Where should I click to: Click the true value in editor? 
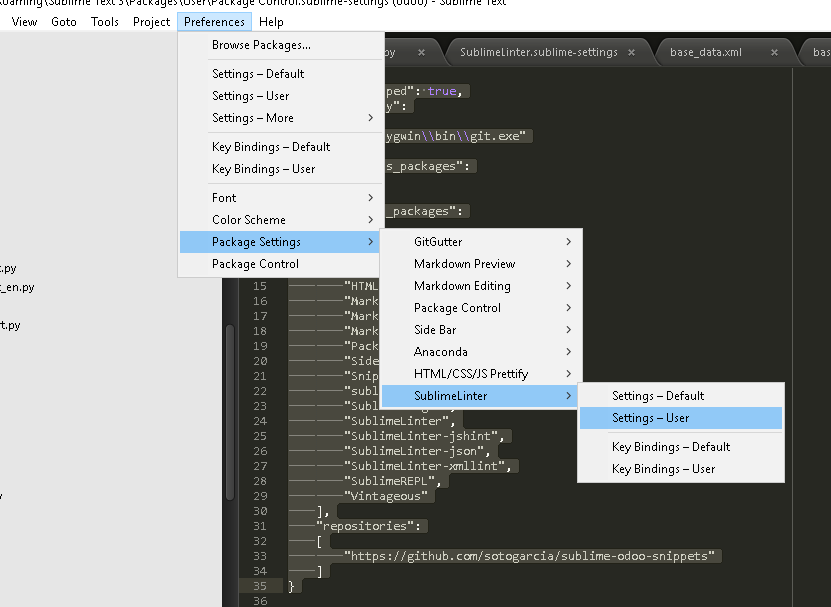point(442,91)
